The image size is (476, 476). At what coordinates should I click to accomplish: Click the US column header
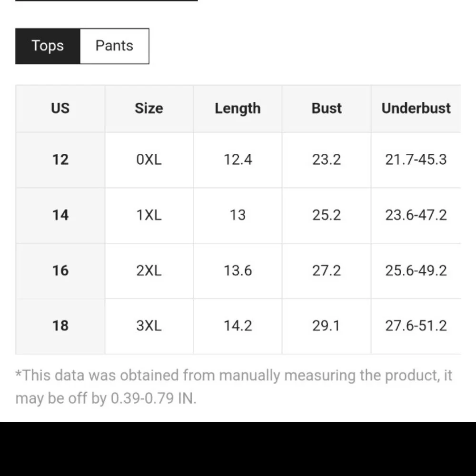(60, 109)
